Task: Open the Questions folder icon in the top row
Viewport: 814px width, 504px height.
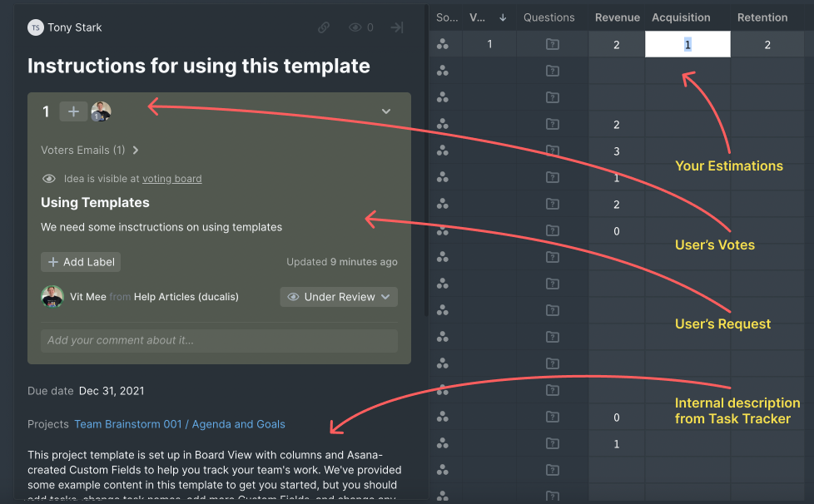Action: 551,44
